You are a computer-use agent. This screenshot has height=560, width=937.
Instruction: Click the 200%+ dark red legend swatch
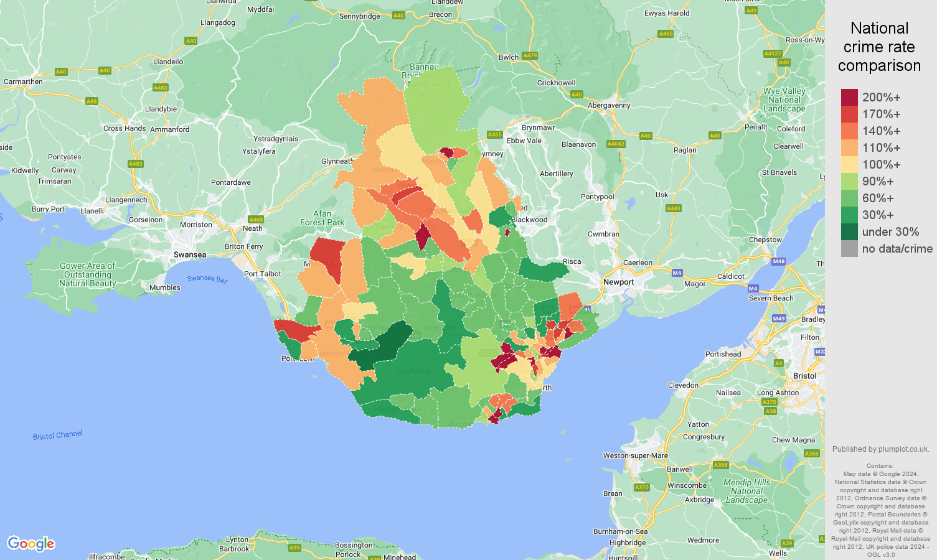pyautogui.click(x=849, y=98)
